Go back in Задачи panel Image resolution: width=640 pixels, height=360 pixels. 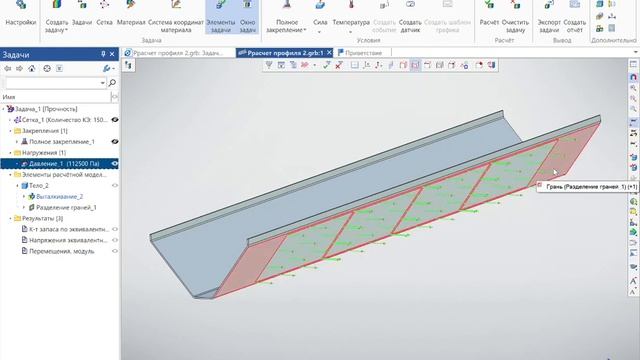click(7, 69)
